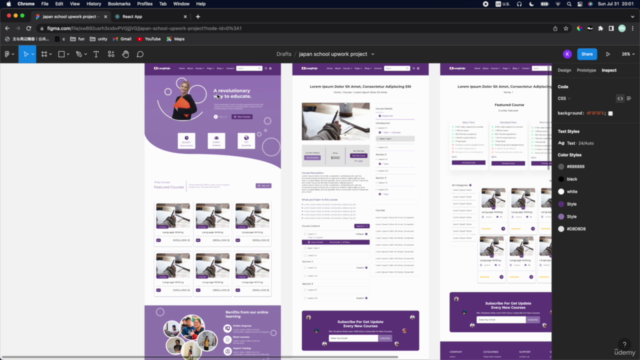
Task: Open Figma help question mark
Action: [624, 344]
